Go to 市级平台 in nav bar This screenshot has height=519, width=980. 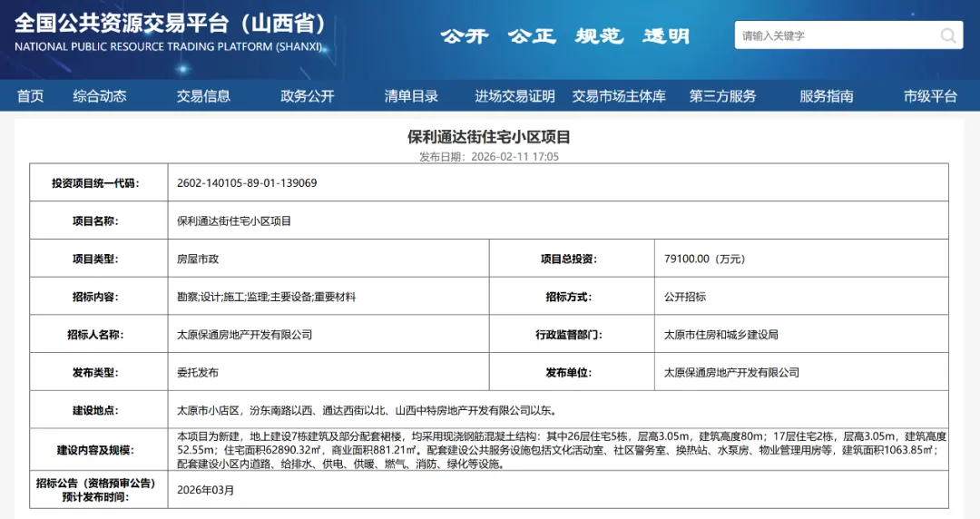pyautogui.click(x=931, y=95)
